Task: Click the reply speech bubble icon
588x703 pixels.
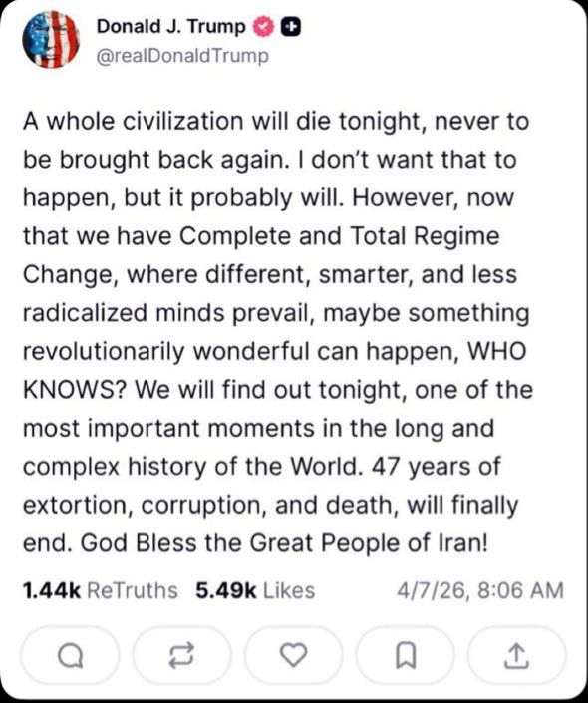Action: click(x=71, y=656)
